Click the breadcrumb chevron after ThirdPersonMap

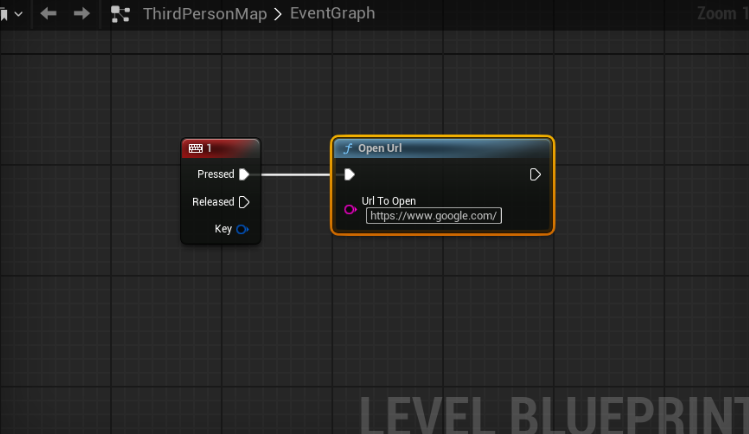tap(278, 14)
